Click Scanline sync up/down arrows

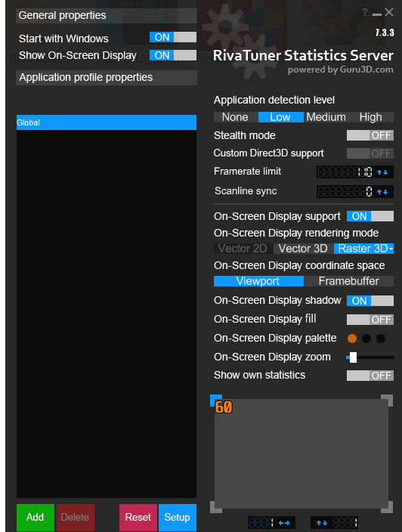[382, 192]
